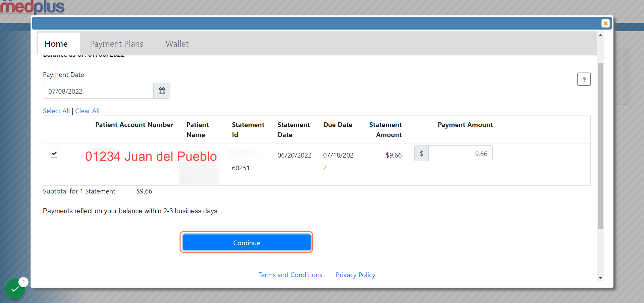Click the question mark help button
The width and height of the screenshot is (644, 303).
(584, 79)
